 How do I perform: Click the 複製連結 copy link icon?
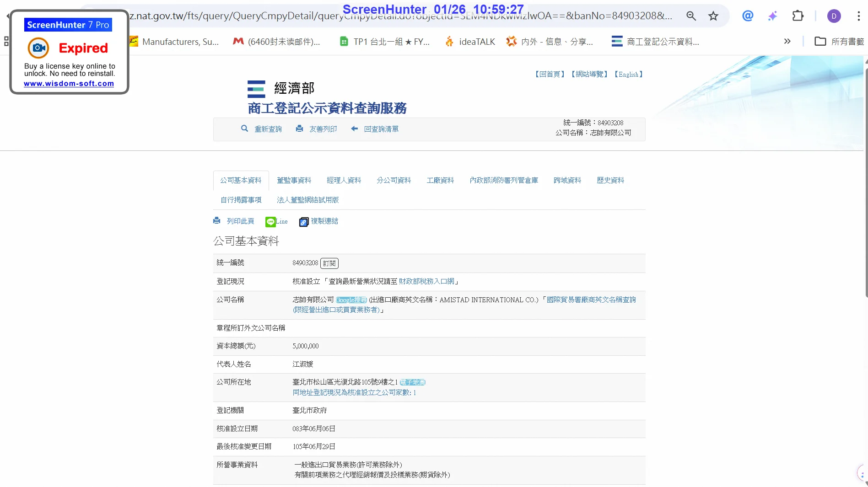coord(304,222)
